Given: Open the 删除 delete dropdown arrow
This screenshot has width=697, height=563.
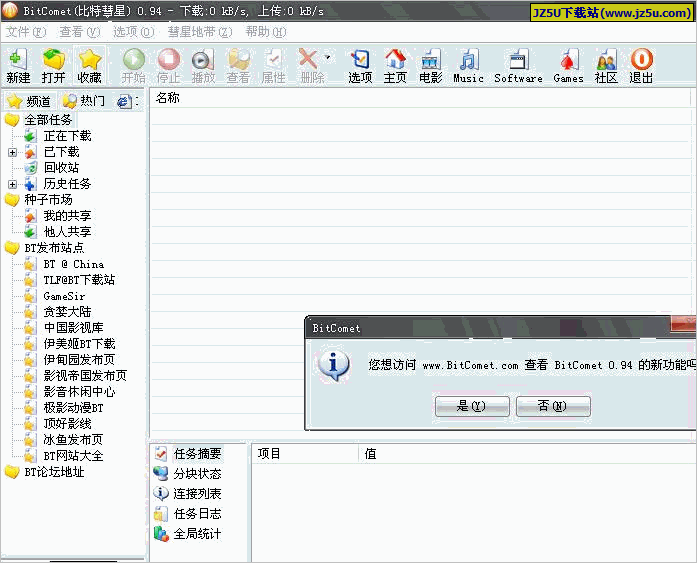Looking at the screenshot, I should [328, 57].
